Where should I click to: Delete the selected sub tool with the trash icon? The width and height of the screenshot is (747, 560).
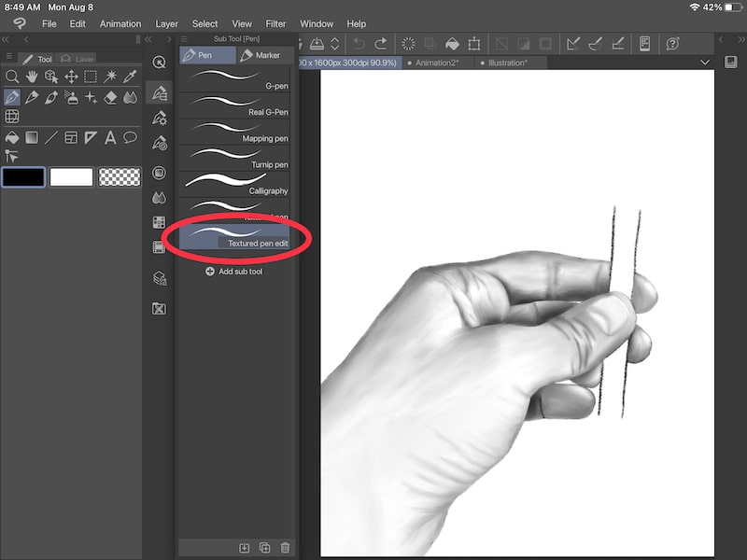pos(285,548)
